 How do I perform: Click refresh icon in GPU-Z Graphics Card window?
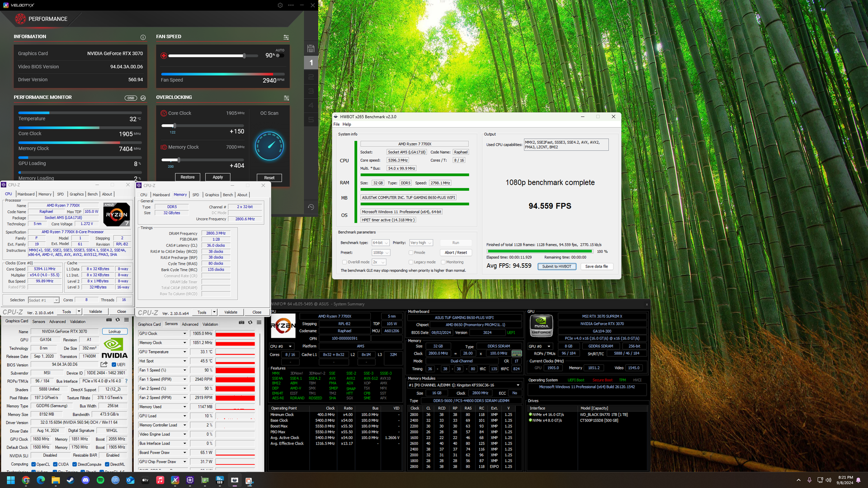click(118, 320)
